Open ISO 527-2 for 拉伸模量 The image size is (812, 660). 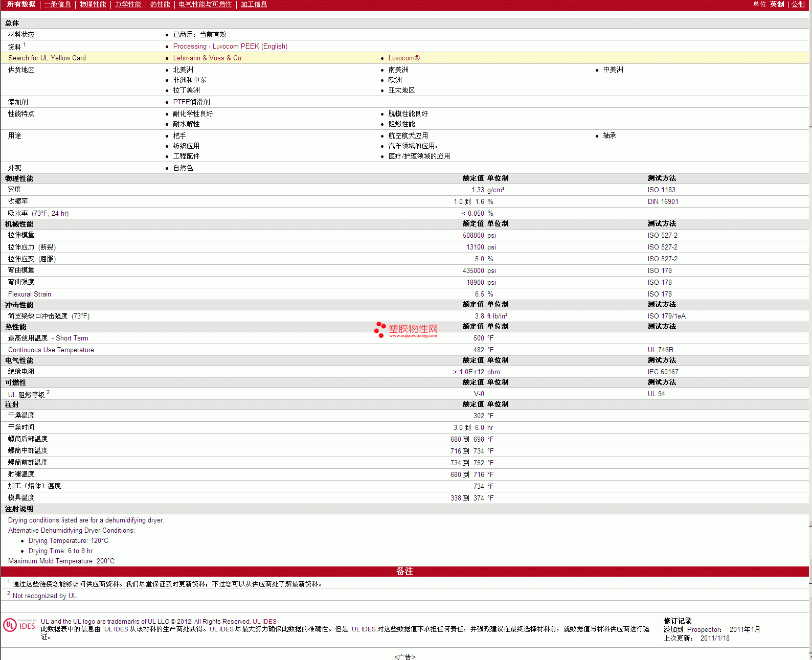pos(663,236)
